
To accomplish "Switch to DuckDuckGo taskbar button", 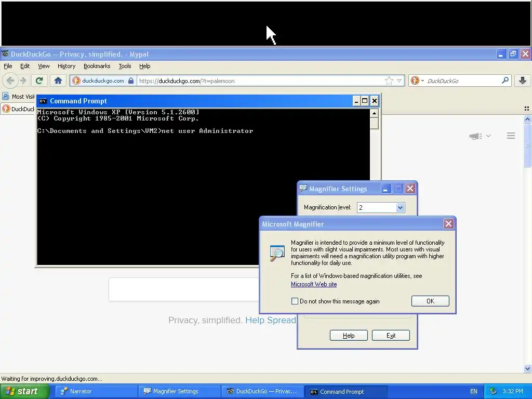I will [262, 391].
